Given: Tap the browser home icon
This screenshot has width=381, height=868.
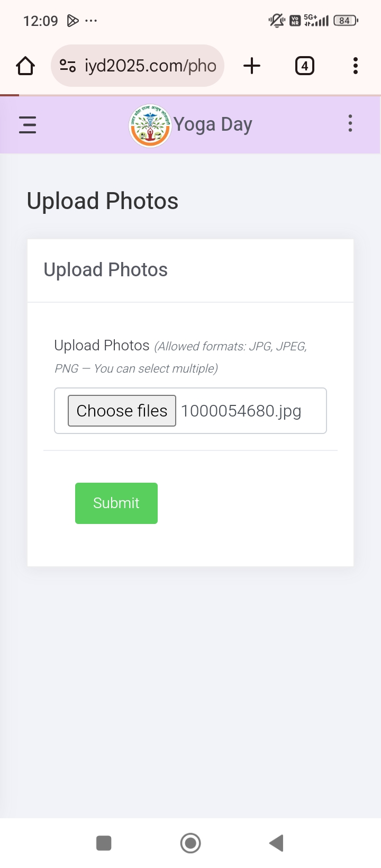Looking at the screenshot, I should (x=25, y=66).
